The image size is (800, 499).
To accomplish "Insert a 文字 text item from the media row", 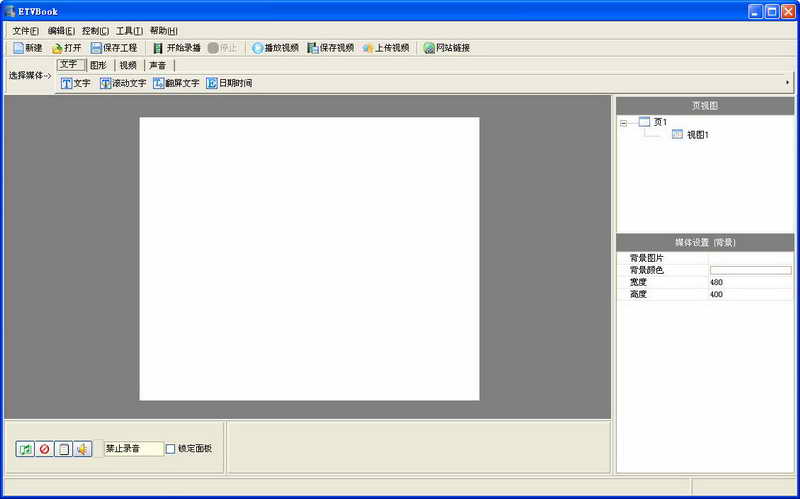I will coord(76,83).
